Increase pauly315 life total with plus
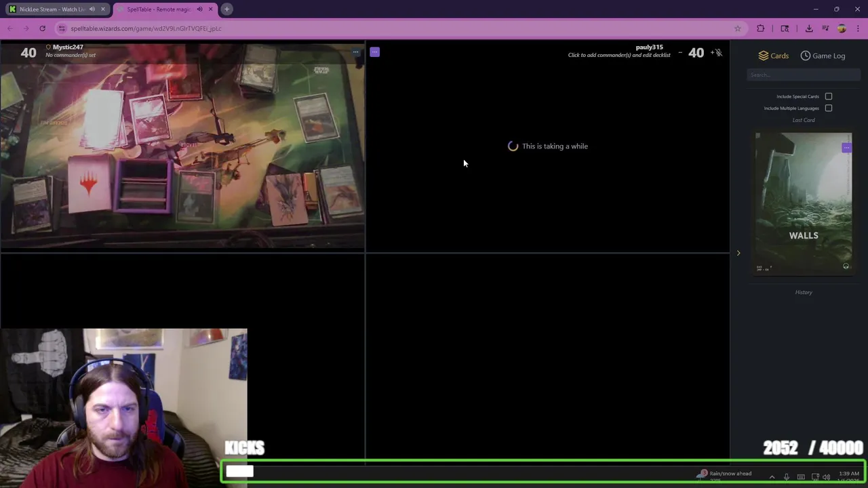The height and width of the screenshot is (488, 868). click(x=711, y=52)
